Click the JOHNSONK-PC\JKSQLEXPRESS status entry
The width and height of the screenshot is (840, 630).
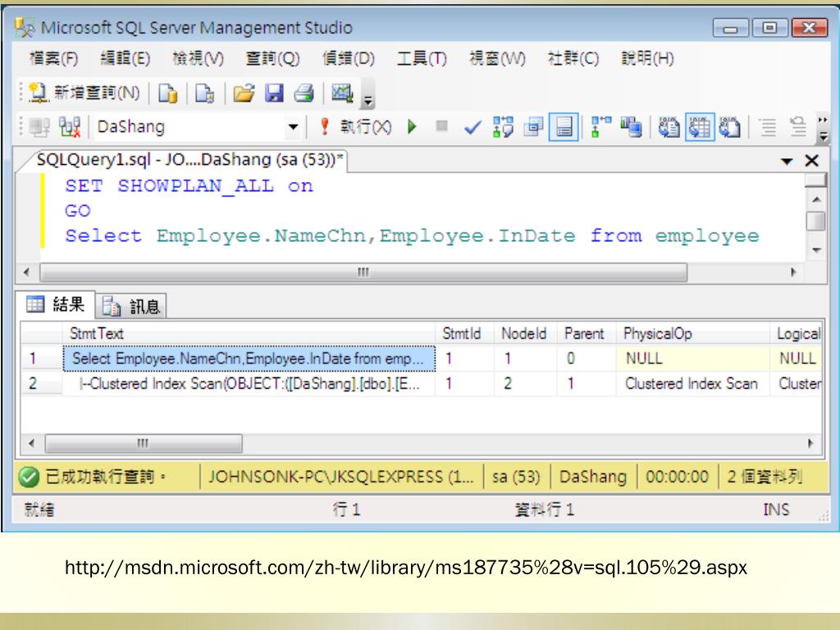tap(341, 477)
